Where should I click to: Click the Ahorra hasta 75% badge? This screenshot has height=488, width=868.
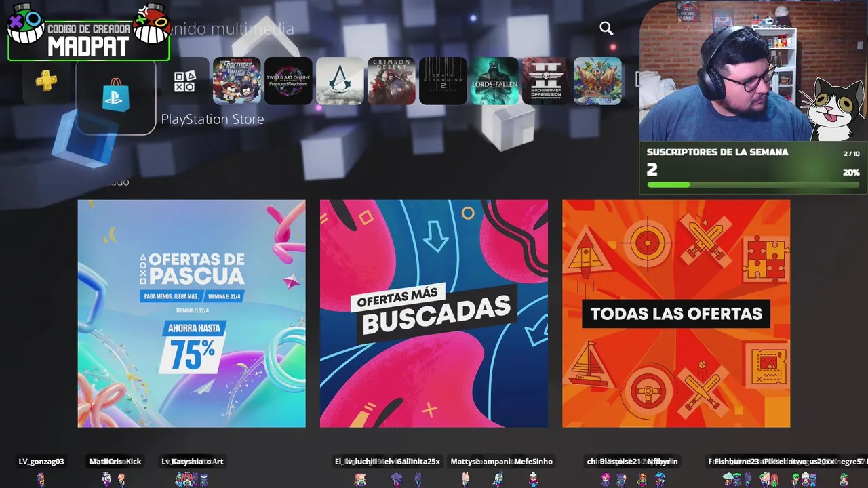[193, 346]
